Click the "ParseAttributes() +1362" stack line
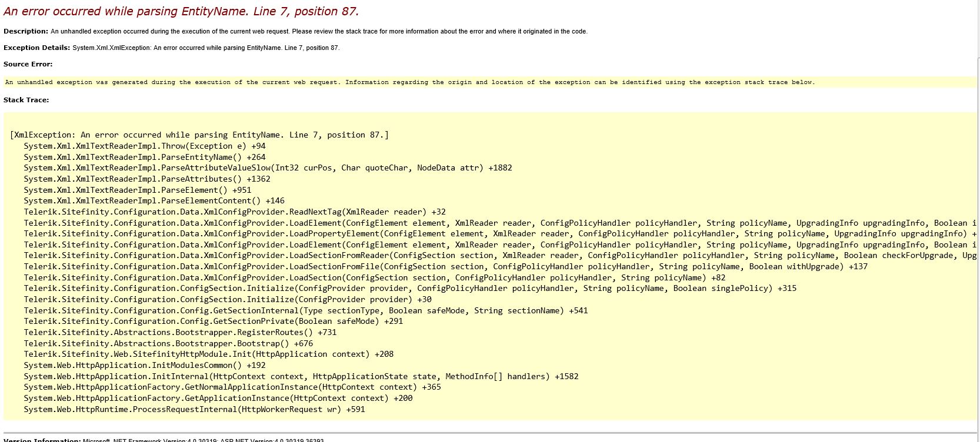The height and width of the screenshot is (442, 980). tap(147, 179)
